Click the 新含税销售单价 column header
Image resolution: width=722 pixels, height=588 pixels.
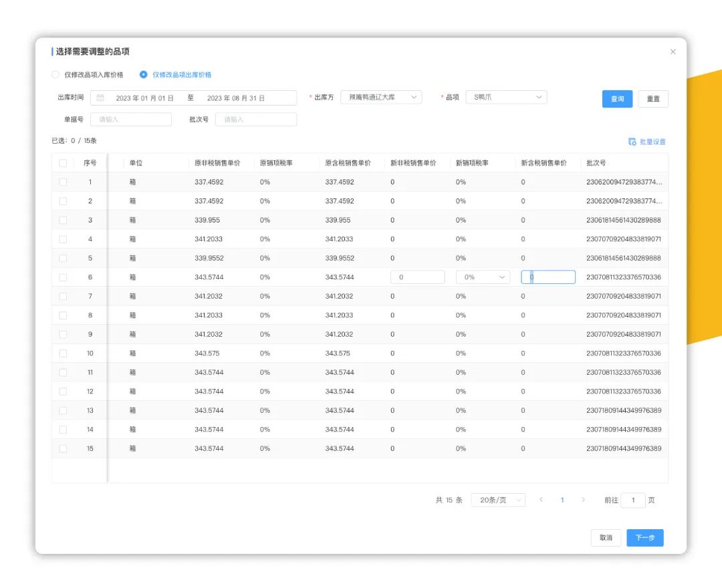point(544,163)
